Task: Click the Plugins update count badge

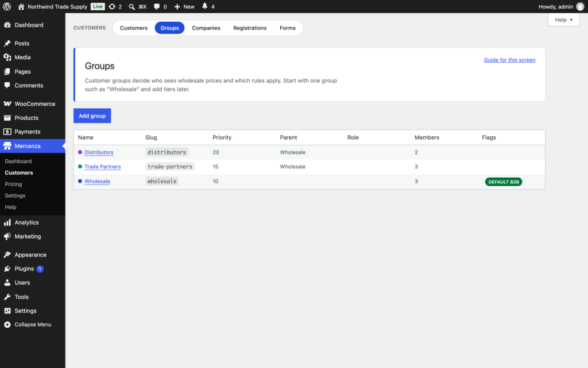Action: click(40, 269)
